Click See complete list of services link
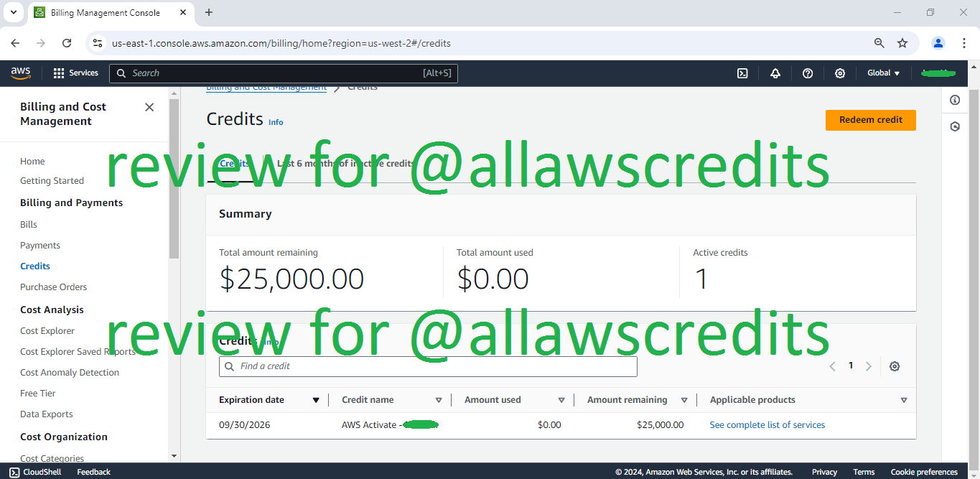980x479 pixels. click(x=767, y=425)
